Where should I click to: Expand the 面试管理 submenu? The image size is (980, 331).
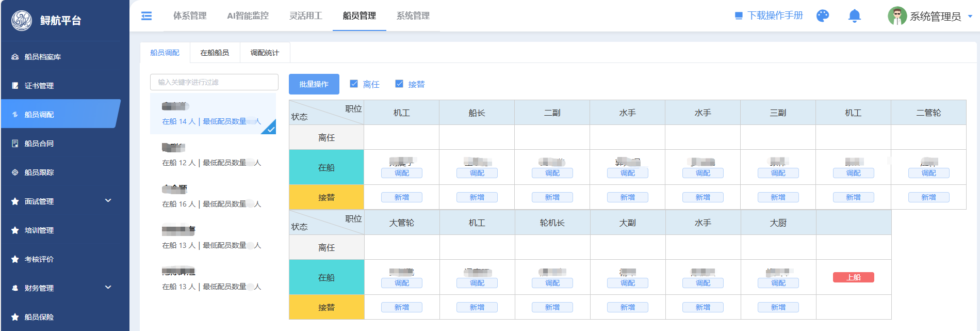(108, 201)
